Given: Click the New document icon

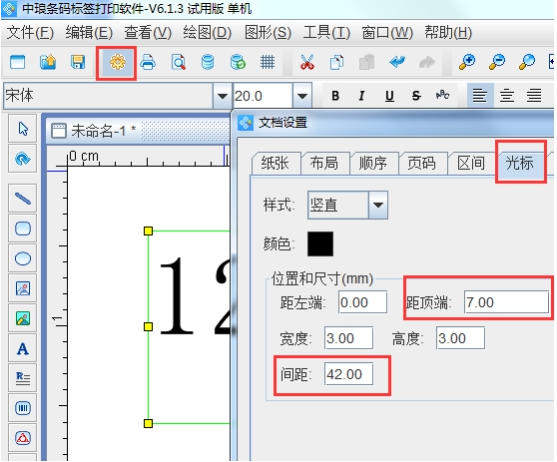Looking at the screenshot, I should pos(17,62).
